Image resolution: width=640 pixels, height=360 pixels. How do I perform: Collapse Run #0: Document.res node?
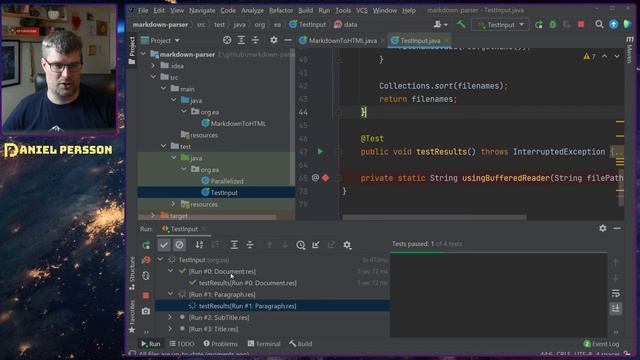point(170,271)
